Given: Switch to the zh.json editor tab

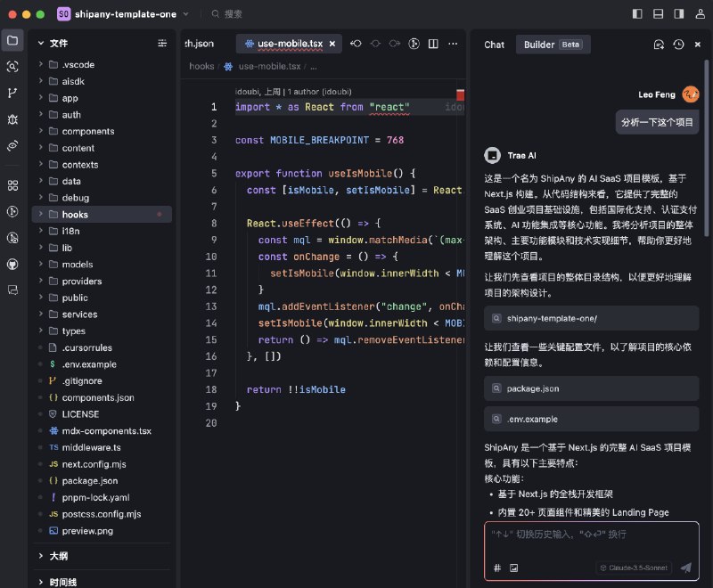Looking at the screenshot, I should click(x=199, y=44).
